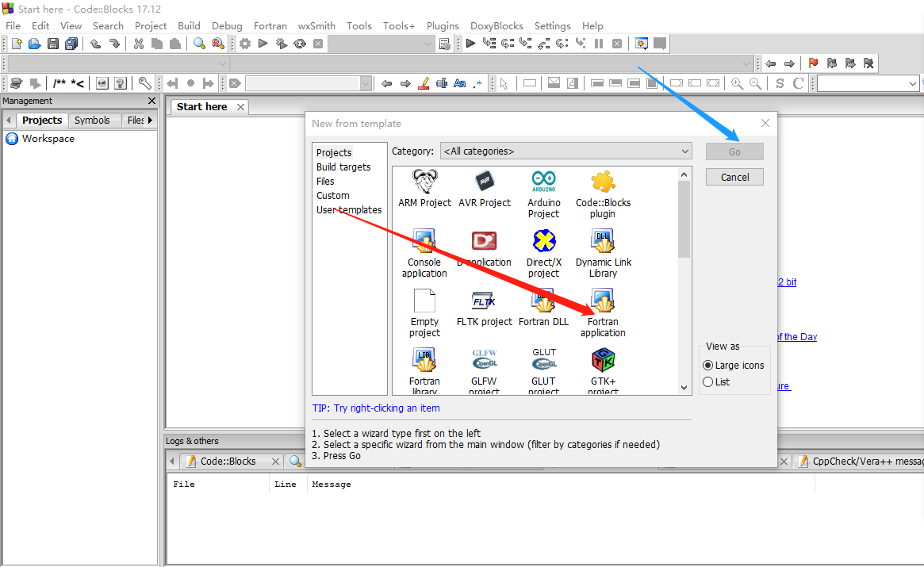Open the Fortran menu
Image resolution: width=924 pixels, height=567 pixels.
pyautogui.click(x=270, y=25)
